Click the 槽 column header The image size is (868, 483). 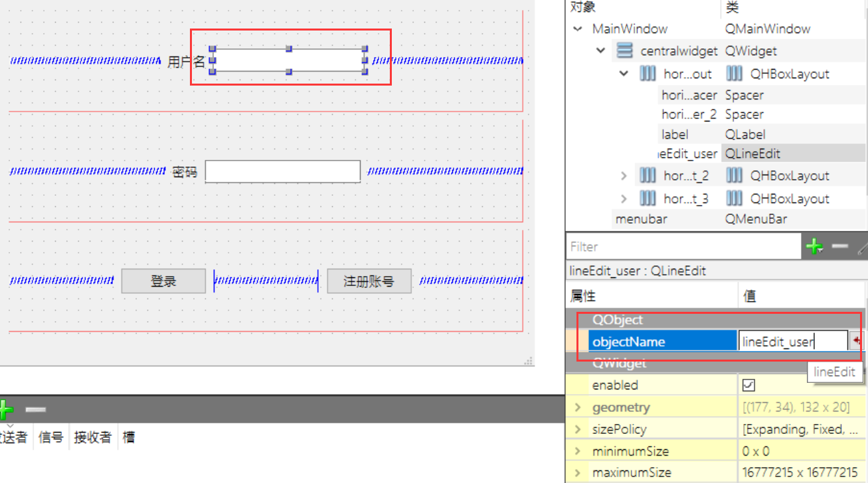tap(129, 437)
